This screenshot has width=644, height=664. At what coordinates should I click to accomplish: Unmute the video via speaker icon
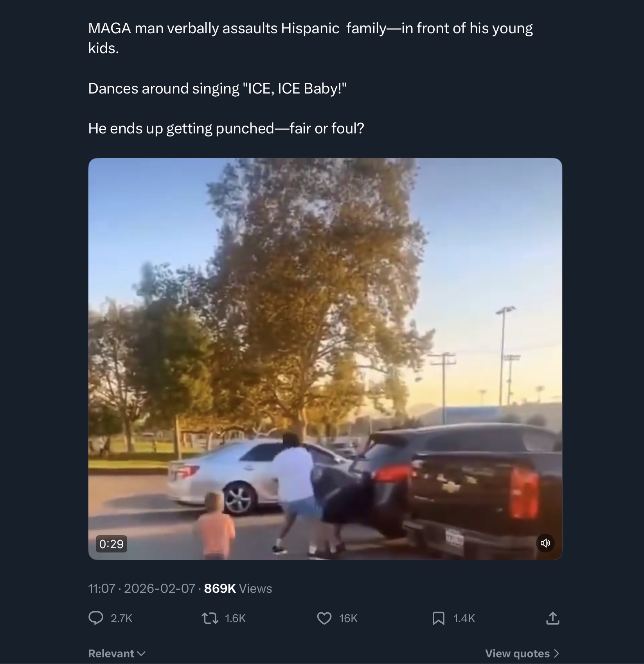tap(545, 543)
